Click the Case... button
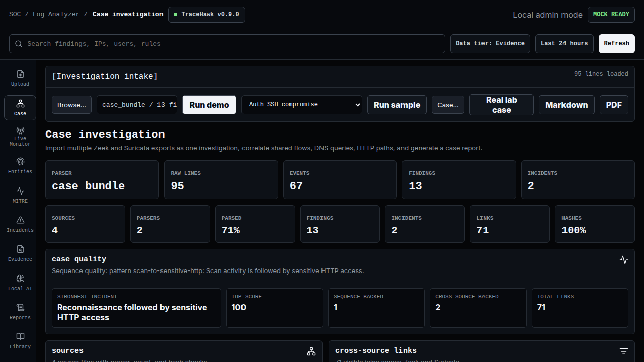Image resolution: width=644 pixels, height=362 pixels. point(448,105)
